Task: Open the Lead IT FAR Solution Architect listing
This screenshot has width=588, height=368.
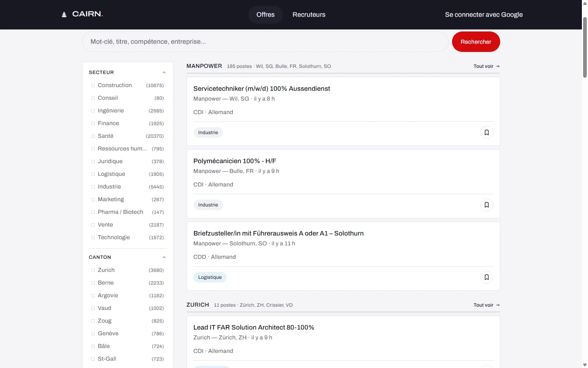Action: 254,328
